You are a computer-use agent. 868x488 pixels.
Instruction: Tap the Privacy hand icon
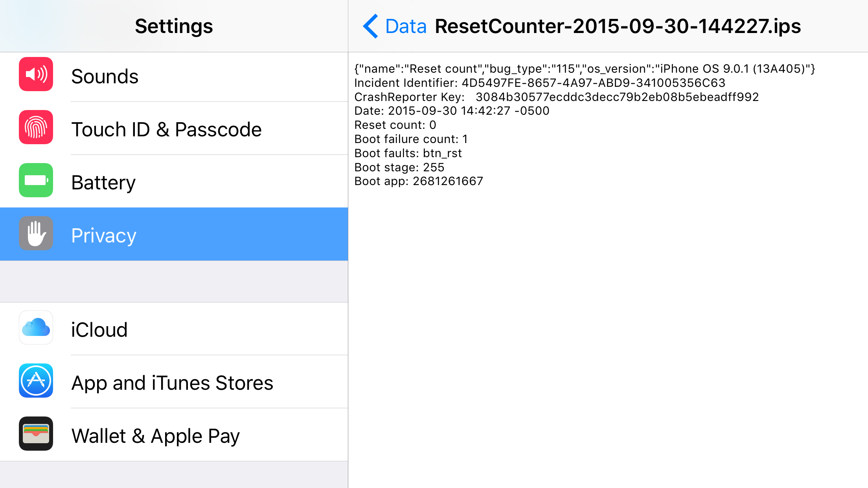click(x=36, y=233)
